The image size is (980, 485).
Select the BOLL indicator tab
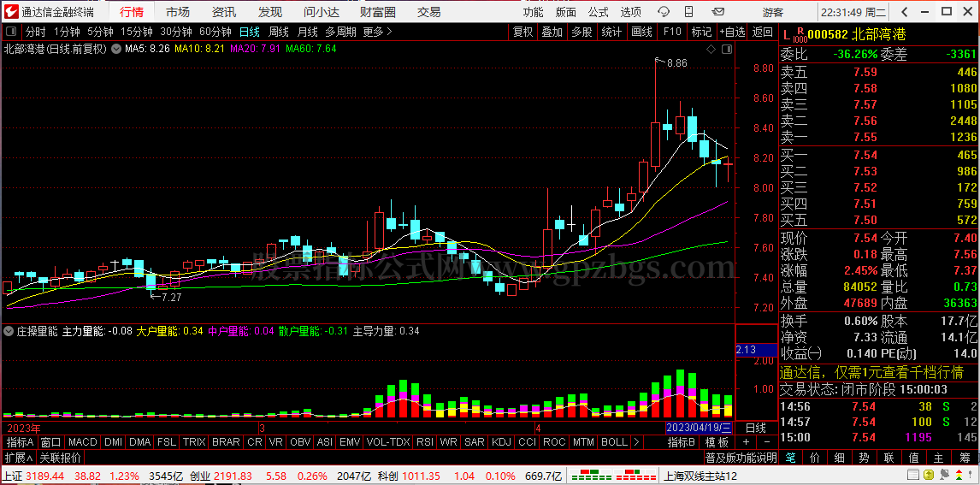tap(614, 442)
